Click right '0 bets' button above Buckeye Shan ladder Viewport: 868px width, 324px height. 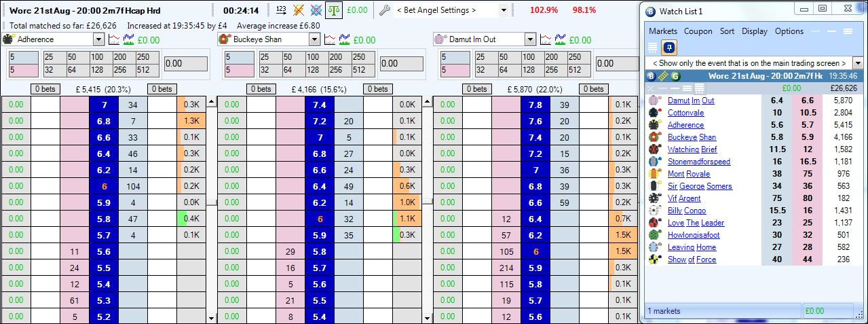[x=379, y=88]
